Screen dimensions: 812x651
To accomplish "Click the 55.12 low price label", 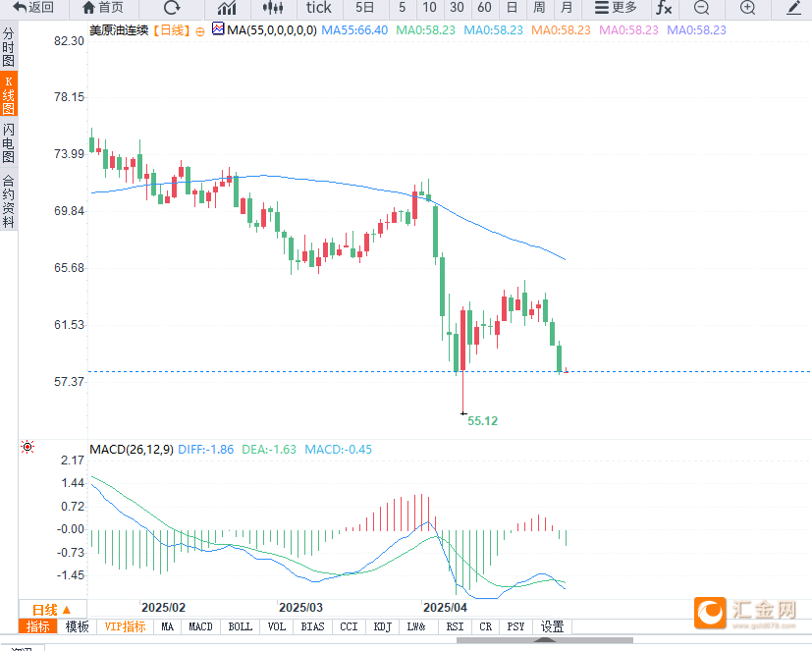I will (x=483, y=421).
